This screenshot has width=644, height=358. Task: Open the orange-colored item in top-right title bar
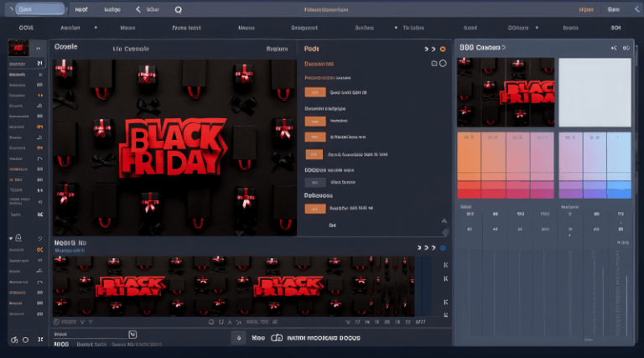click(x=586, y=9)
